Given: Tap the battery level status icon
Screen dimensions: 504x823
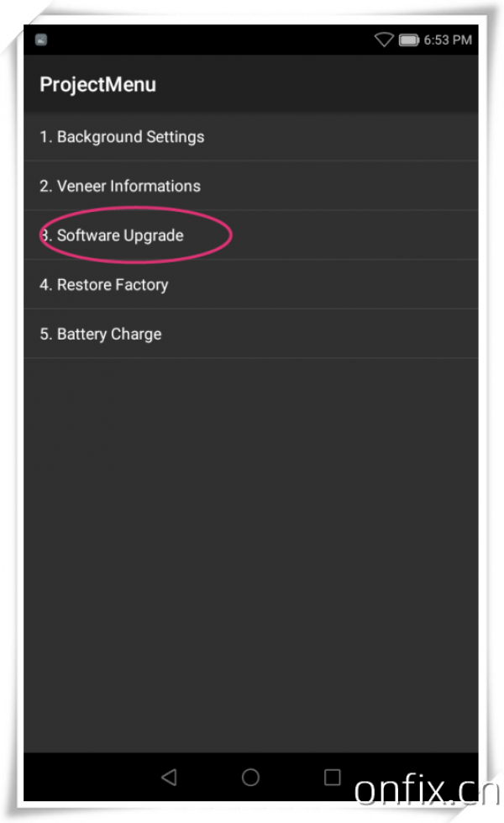Looking at the screenshot, I should [409, 40].
